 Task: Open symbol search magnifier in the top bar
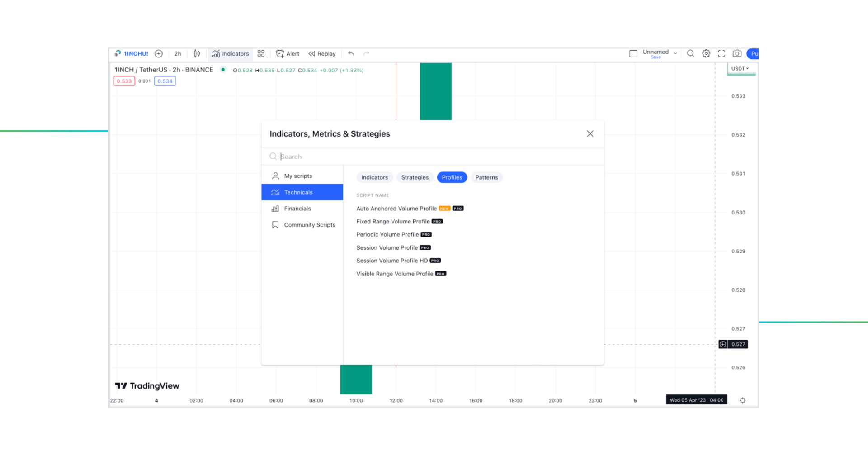pyautogui.click(x=690, y=53)
